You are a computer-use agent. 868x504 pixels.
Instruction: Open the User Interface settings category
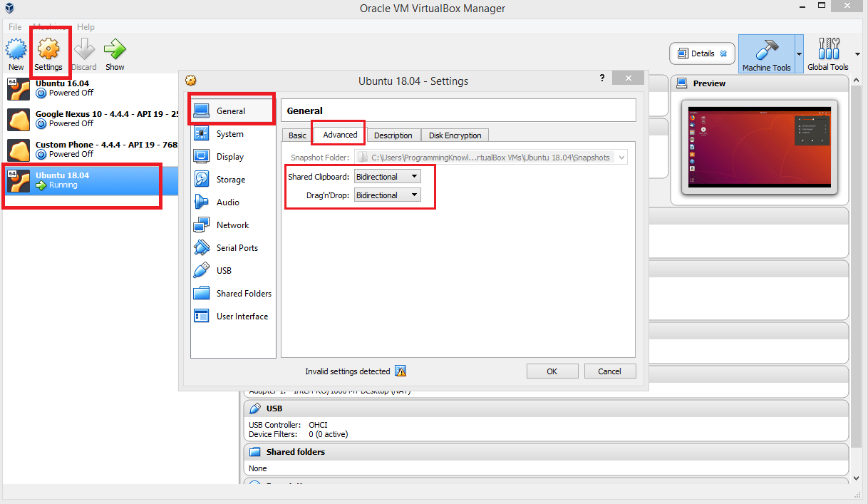(232, 317)
